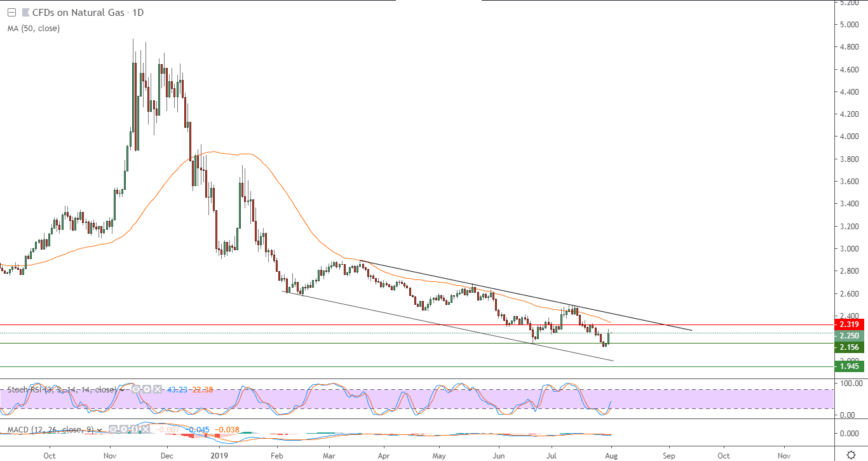The height and width of the screenshot is (461, 868).
Task: Toggle Stoch RSI visibility eye icon
Action: pyautogui.click(x=136, y=389)
